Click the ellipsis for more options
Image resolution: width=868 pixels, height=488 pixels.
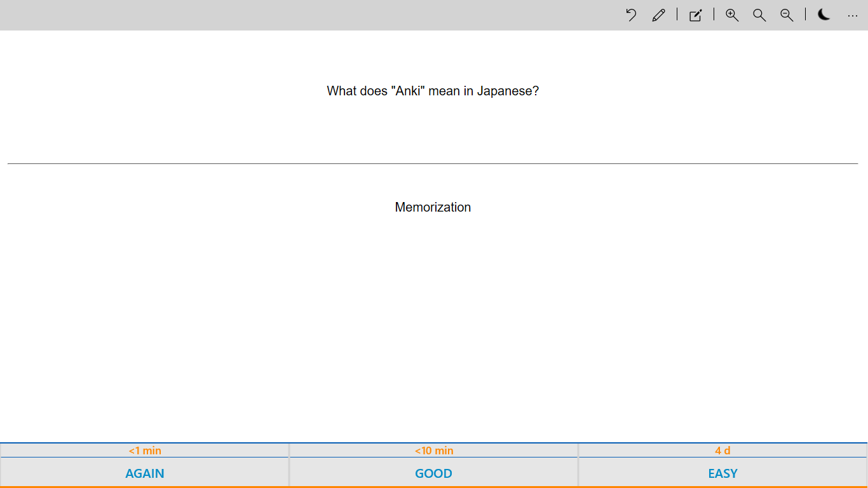tap(852, 15)
